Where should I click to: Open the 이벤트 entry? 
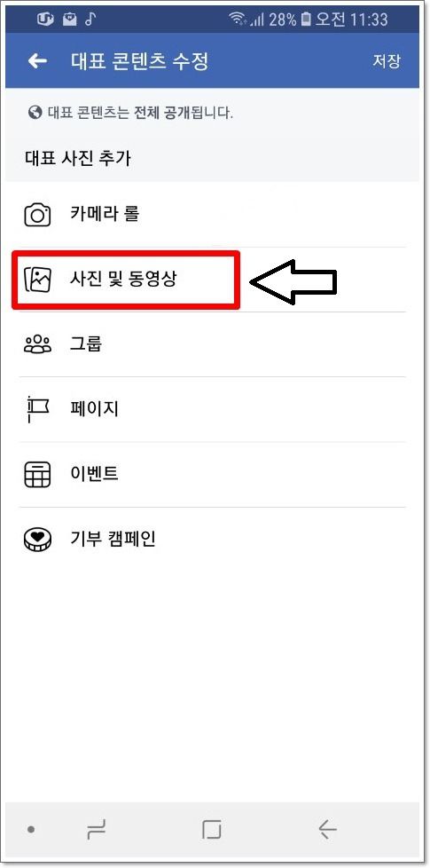point(212,475)
